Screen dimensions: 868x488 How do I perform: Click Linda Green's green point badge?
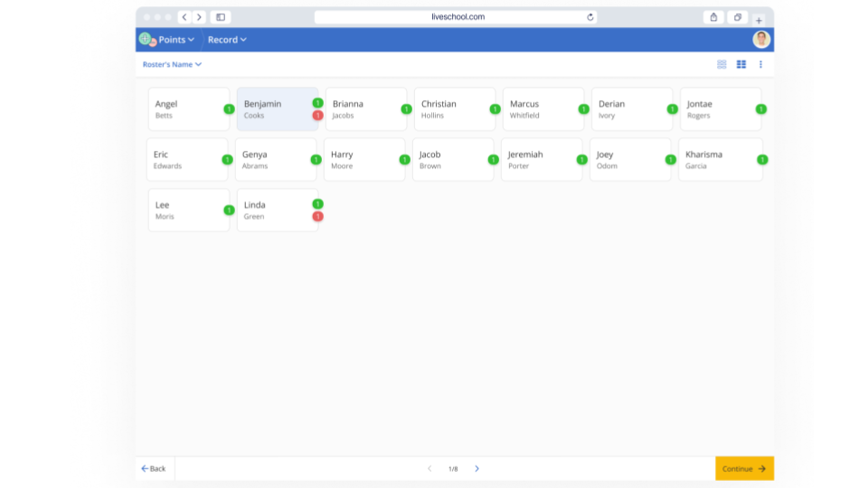[317, 204]
